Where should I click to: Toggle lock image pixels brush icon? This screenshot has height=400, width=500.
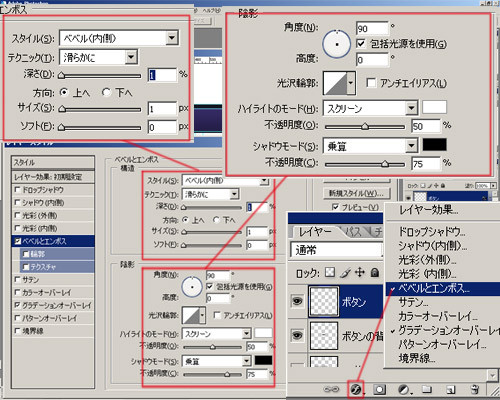point(346,273)
